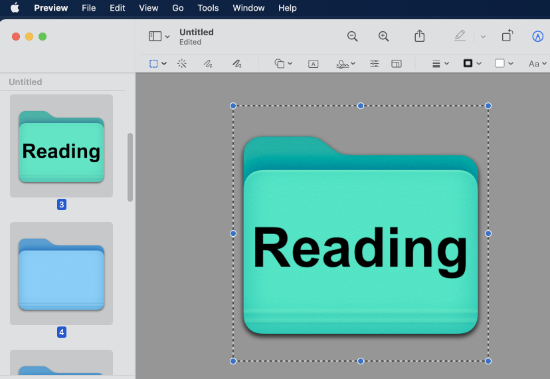Open the Shapes tool
Viewport: 550px width, 379px height.
(x=279, y=64)
